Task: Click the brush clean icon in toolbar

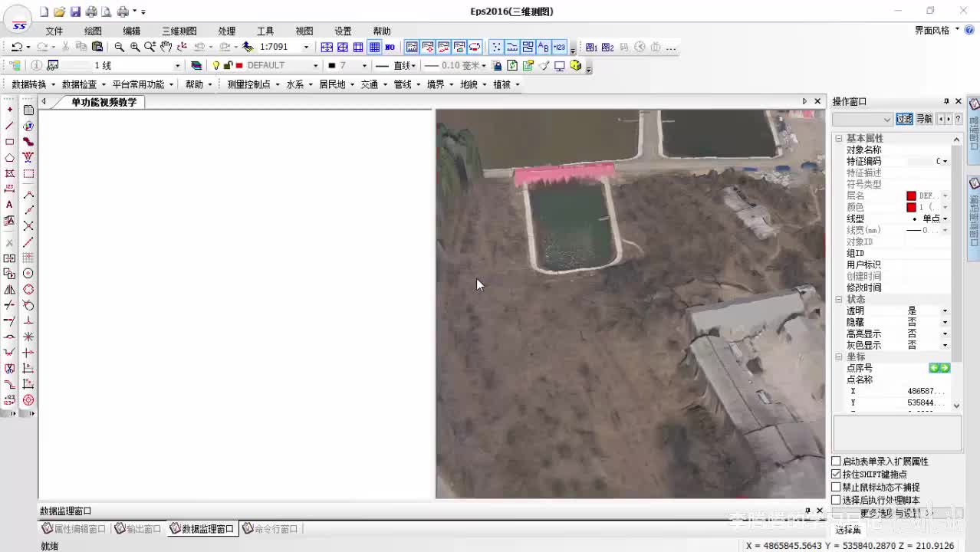Action: (544, 65)
